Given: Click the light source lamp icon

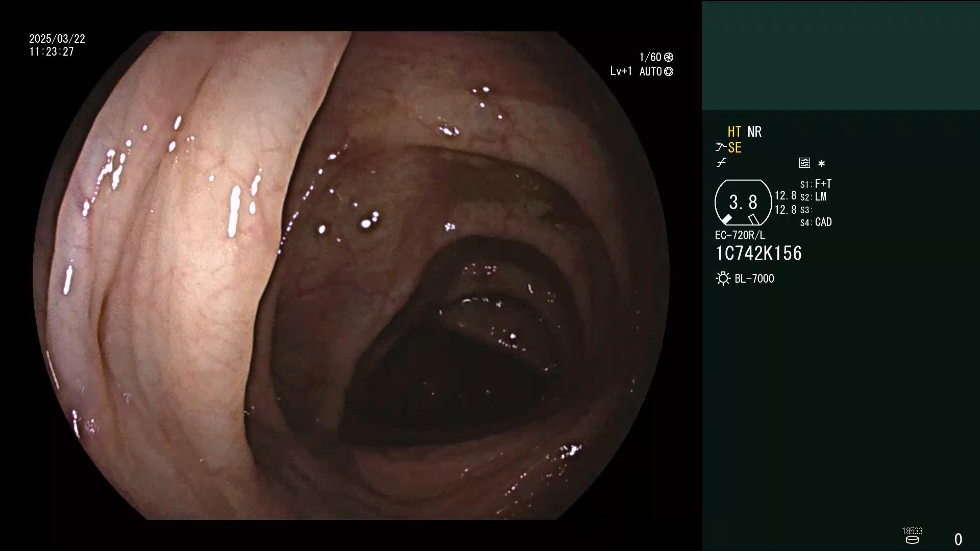Looking at the screenshot, I should (723, 279).
